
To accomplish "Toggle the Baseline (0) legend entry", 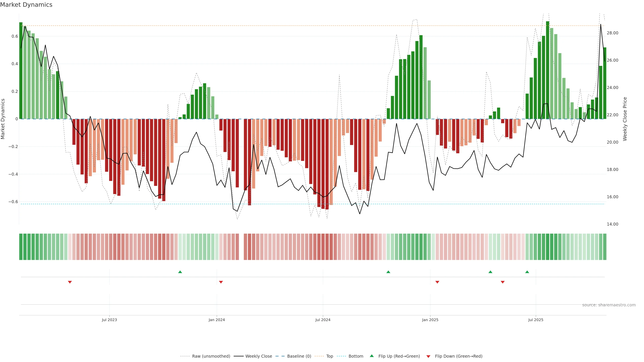I will (299, 356).
